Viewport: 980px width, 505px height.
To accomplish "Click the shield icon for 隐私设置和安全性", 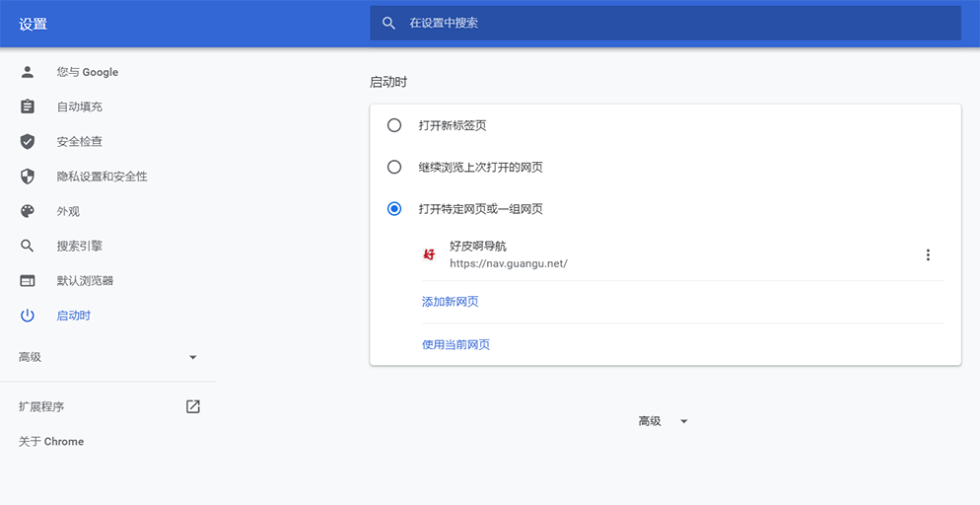I will tap(28, 177).
